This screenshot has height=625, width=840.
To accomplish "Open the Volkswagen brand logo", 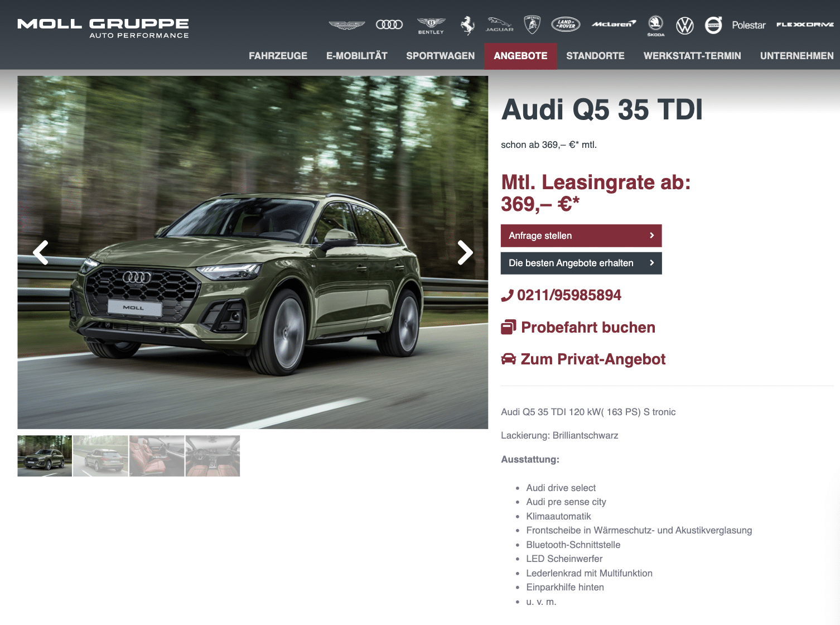I will (x=685, y=25).
